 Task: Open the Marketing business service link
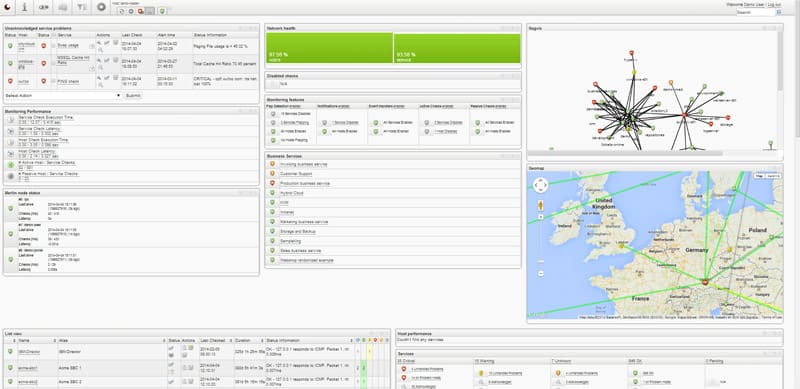click(304, 222)
